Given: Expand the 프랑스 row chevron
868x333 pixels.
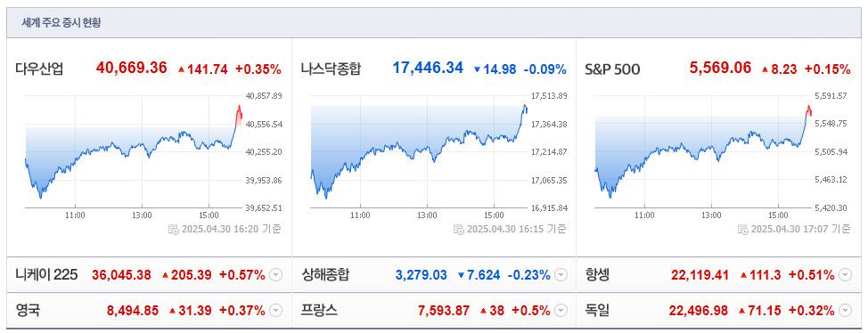Looking at the screenshot, I should click(x=561, y=311).
